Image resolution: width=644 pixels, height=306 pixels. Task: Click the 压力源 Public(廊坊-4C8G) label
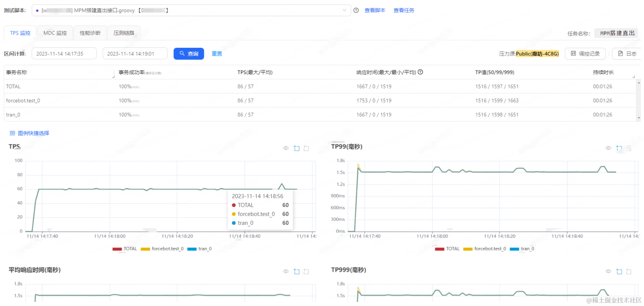pyautogui.click(x=529, y=54)
